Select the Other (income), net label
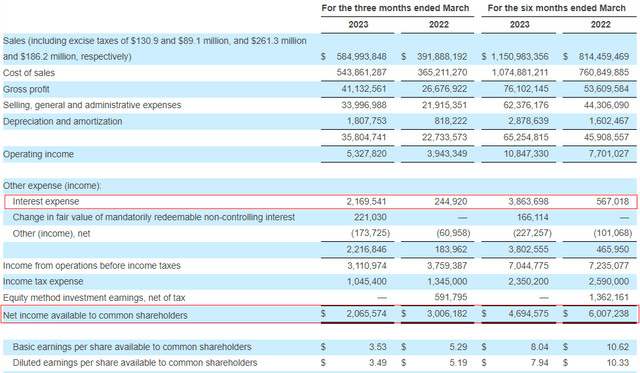This screenshot has width=640, height=373. (x=51, y=234)
